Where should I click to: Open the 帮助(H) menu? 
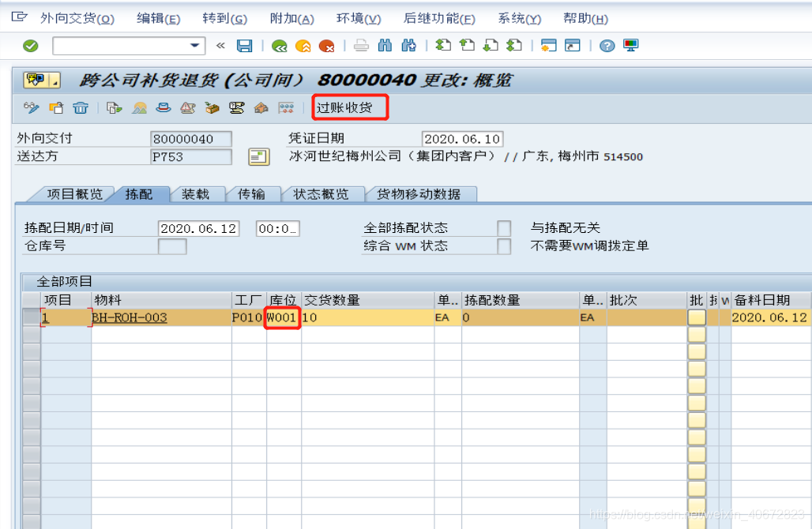click(585, 19)
